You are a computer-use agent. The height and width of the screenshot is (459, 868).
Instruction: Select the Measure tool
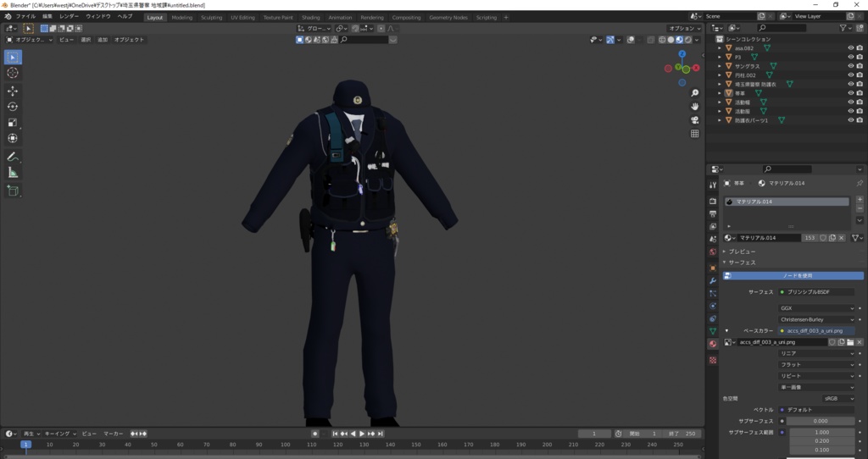13,173
